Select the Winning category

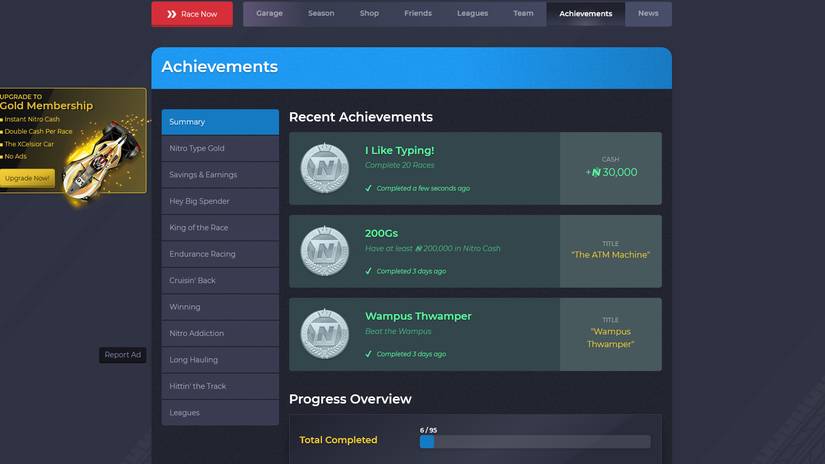tap(220, 307)
